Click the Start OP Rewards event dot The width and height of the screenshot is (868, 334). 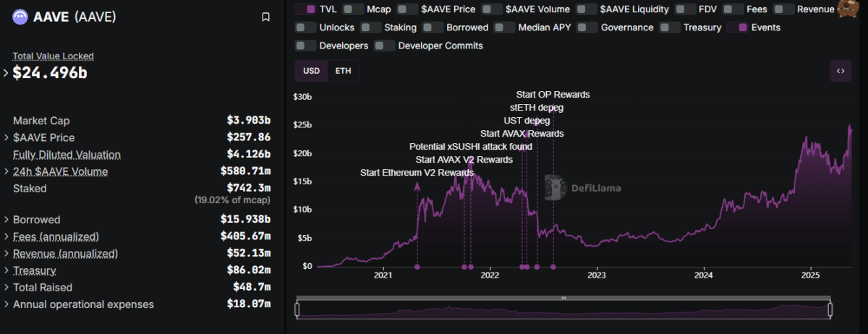click(x=553, y=267)
